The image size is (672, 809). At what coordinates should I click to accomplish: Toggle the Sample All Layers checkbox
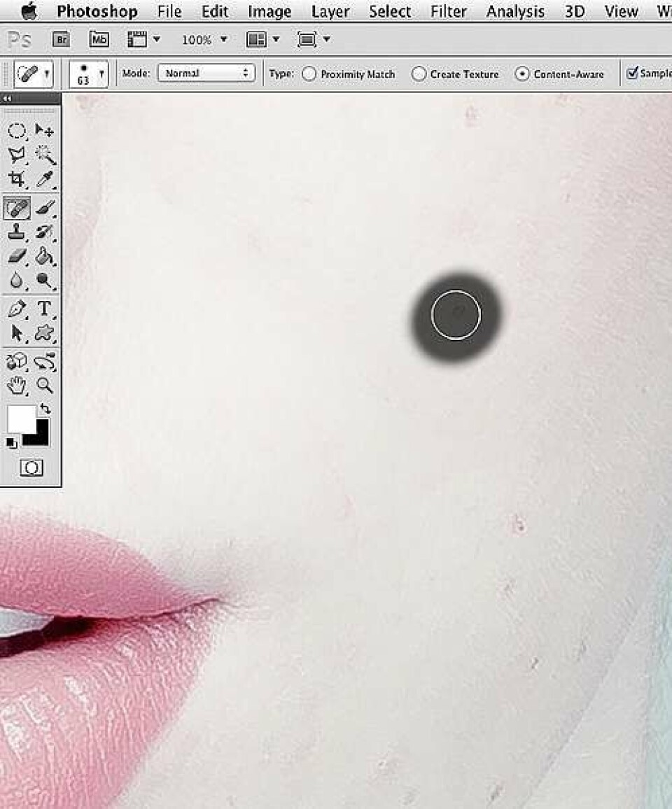[x=631, y=73]
